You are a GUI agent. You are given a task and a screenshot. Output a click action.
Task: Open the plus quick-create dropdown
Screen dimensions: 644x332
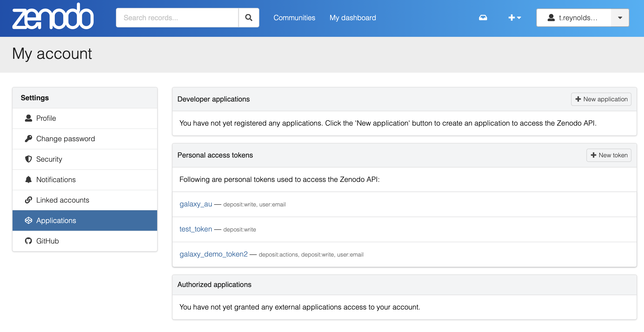tap(514, 18)
